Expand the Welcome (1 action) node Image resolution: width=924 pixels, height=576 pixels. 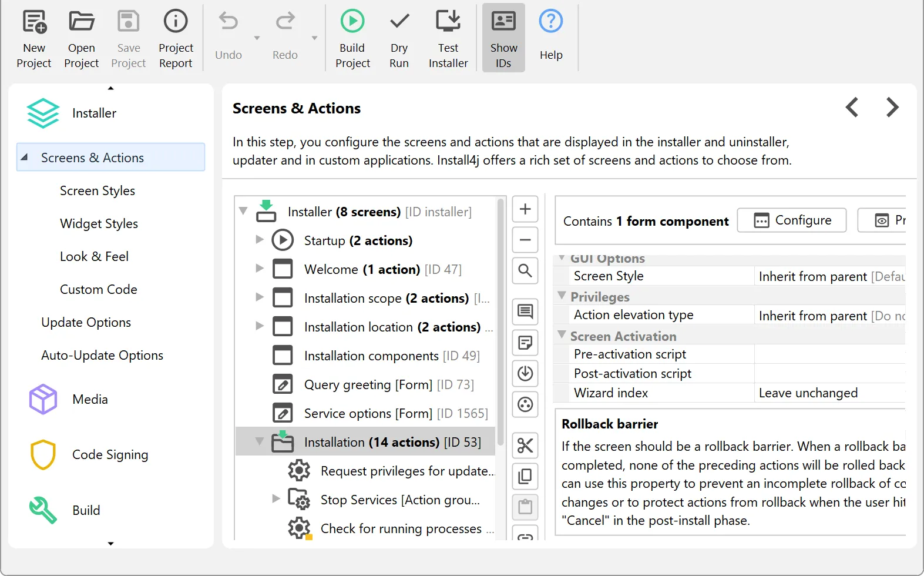259,268
